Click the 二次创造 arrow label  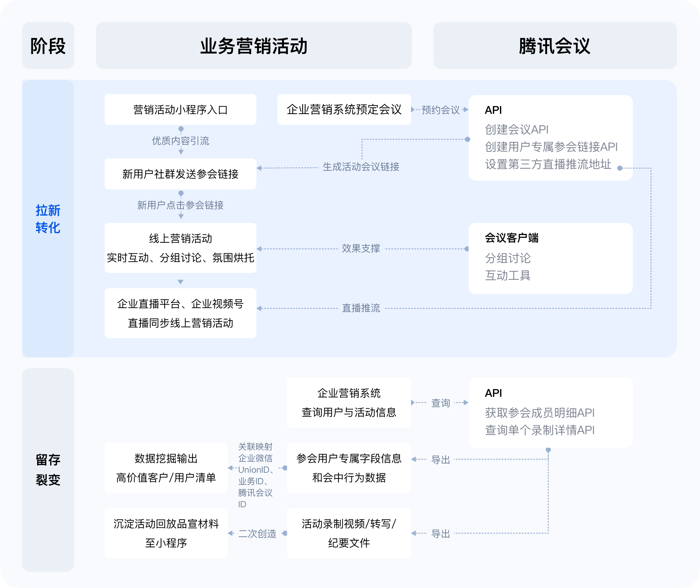pos(257,534)
